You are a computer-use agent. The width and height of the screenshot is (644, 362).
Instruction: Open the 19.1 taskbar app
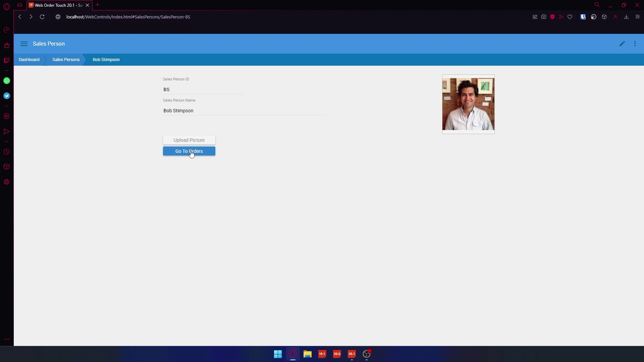(x=322, y=354)
